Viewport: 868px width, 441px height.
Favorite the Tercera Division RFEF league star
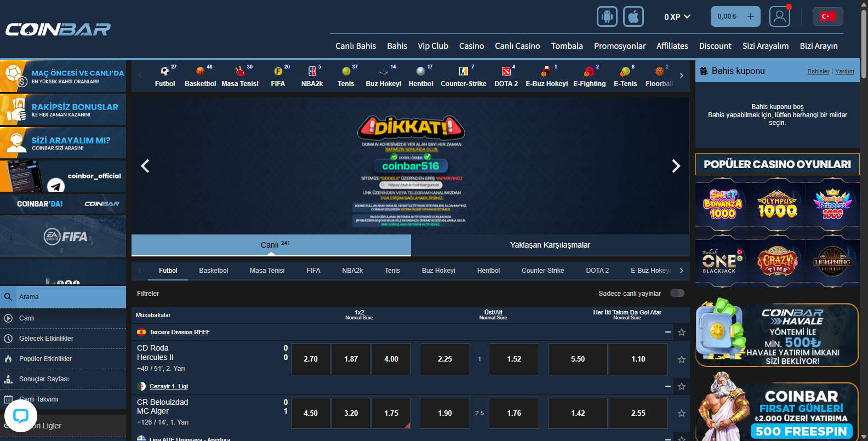pyautogui.click(x=682, y=332)
